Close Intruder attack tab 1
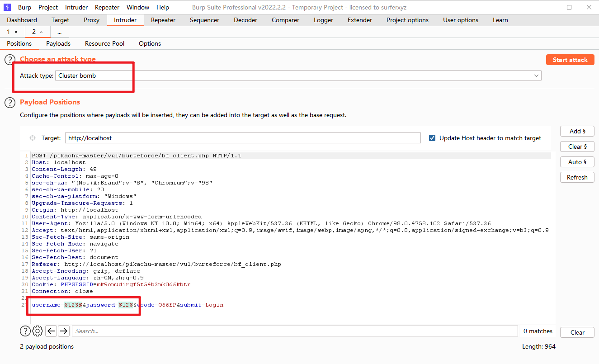The width and height of the screenshot is (599, 364). (16, 32)
